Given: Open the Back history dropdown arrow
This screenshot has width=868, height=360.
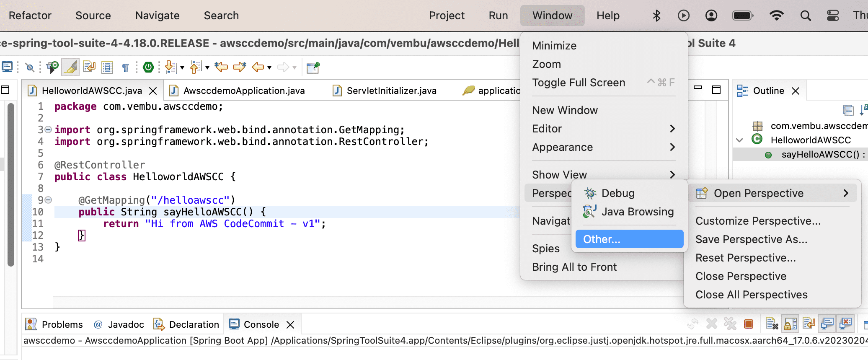Looking at the screenshot, I should pyautogui.click(x=269, y=67).
